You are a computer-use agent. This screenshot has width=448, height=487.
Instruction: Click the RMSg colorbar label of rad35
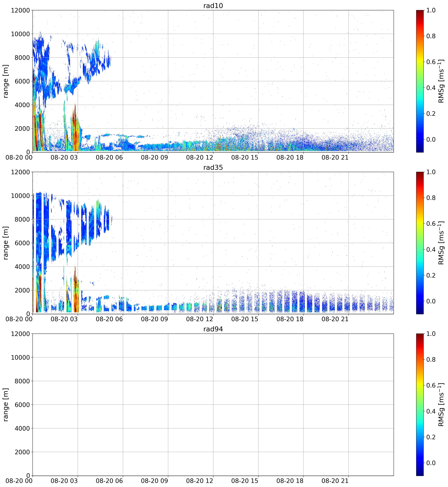click(441, 243)
